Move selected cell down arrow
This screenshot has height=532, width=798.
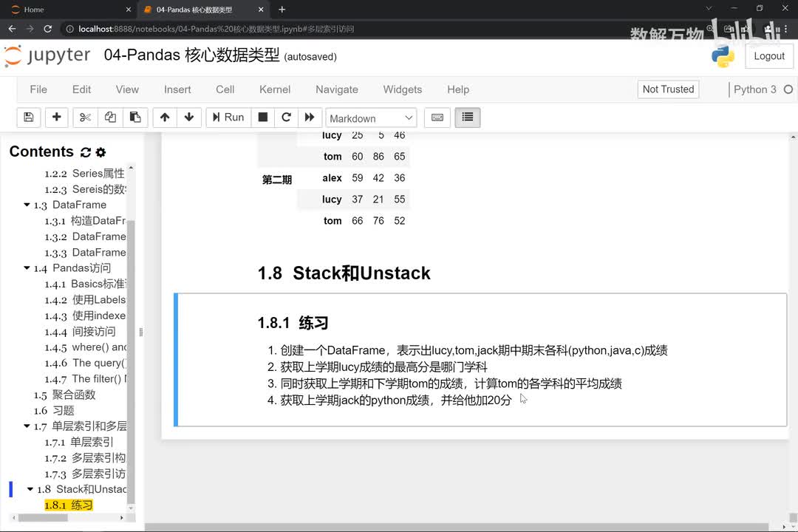(189, 117)
